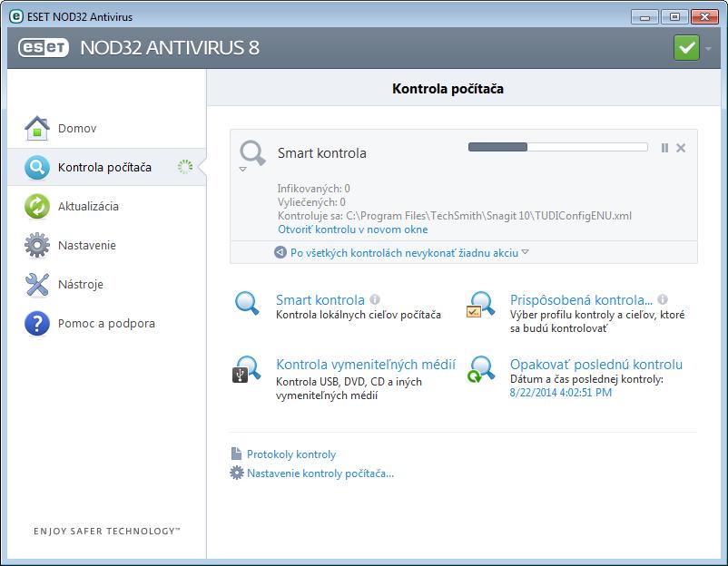This screenshot has width=728, height=566.
Task: Click the running scan title Smart kontrola
Action: click(321, 153)
